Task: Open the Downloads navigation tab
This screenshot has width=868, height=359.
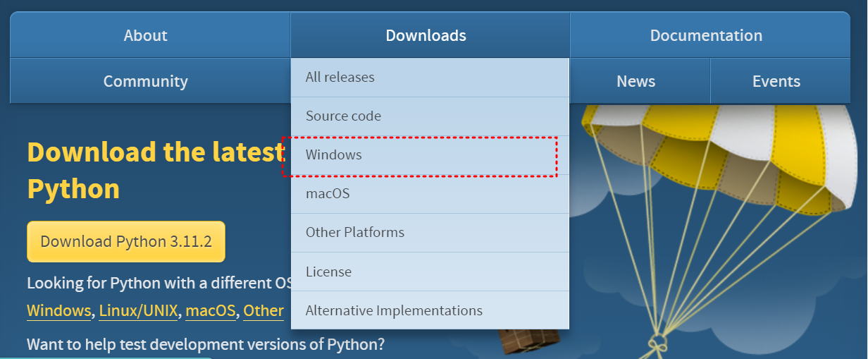Action: tap(430, 35)
